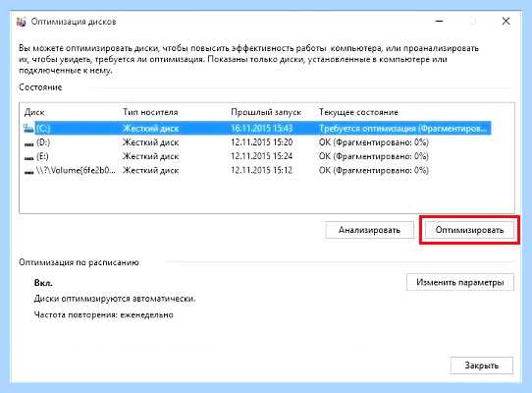The height and width of the screenshot is (393, 532).
Task: Select the (D:) drive row label
Action: (43, 142)
